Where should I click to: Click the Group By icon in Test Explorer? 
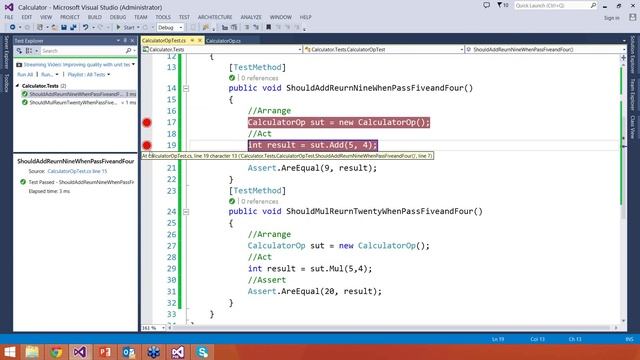[x=29, y=51]
